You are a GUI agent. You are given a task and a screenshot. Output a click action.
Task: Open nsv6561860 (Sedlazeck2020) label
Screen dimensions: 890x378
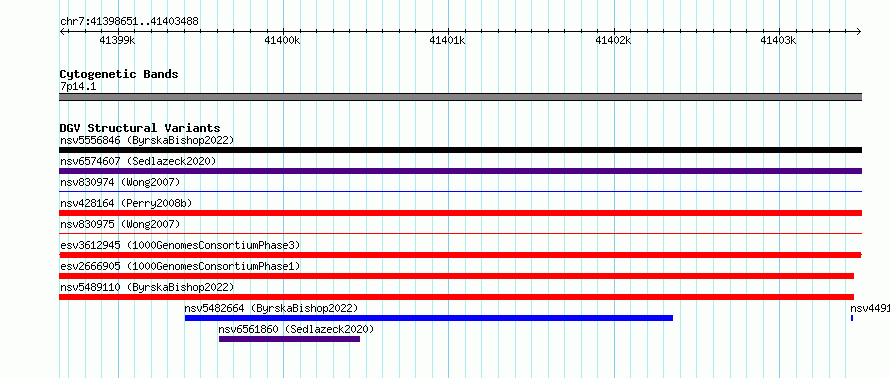296,329
